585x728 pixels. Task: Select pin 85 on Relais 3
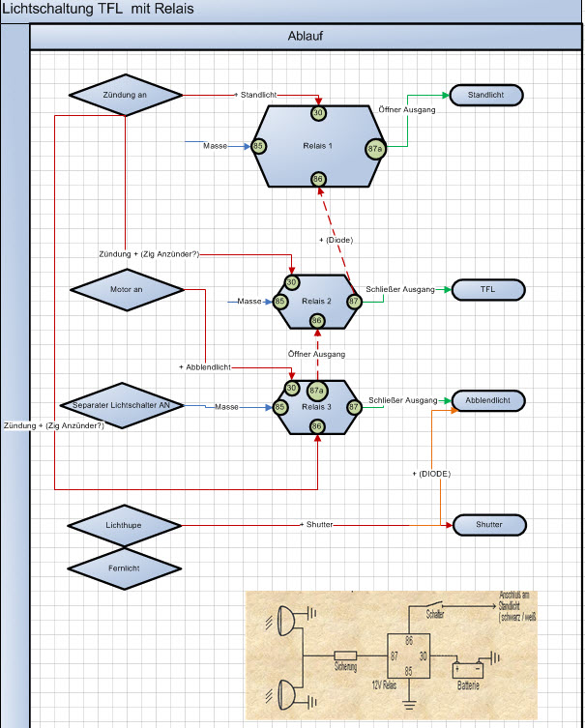(279, 408)
